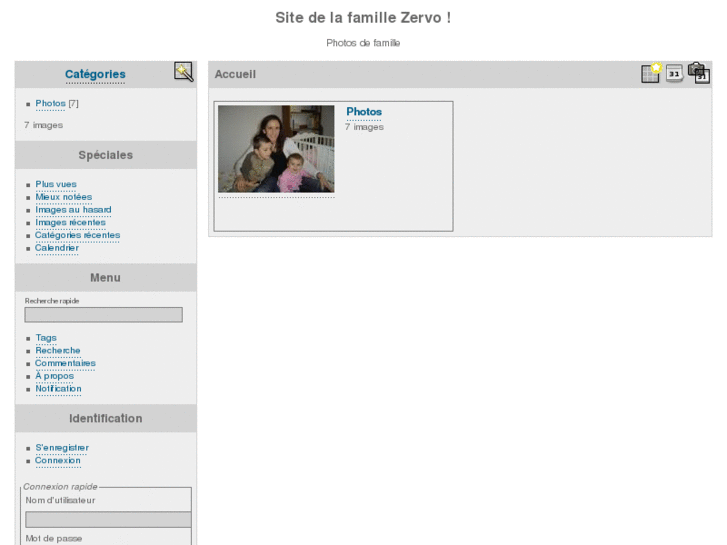Open the Notification link
Image resolution: width=727 pixels, height=545 pixels.
click(58, 389)
